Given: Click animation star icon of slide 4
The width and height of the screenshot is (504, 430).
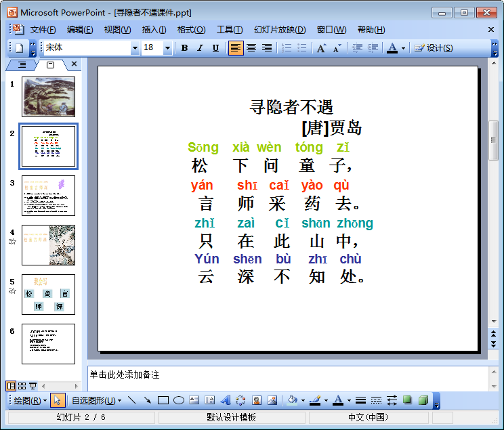Looking at the screenshot, I should pyautogui.click(x=12, y=241).
